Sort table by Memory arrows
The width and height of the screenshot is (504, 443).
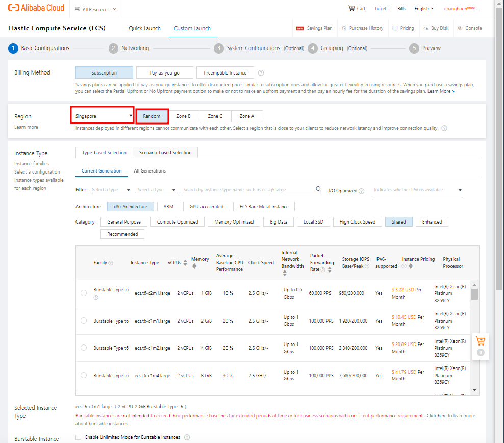pos(194,266)
